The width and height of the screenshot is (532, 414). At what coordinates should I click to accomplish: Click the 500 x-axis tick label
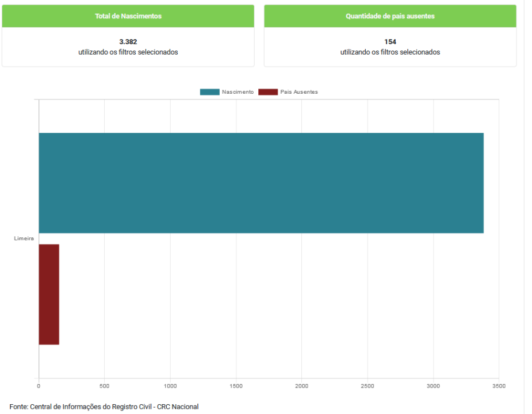coord(105,386)
